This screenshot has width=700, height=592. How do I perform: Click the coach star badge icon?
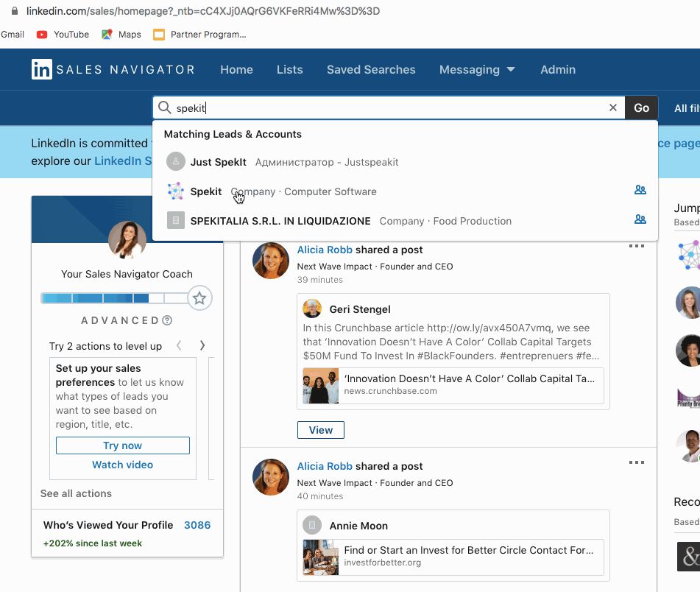point(199,297)
